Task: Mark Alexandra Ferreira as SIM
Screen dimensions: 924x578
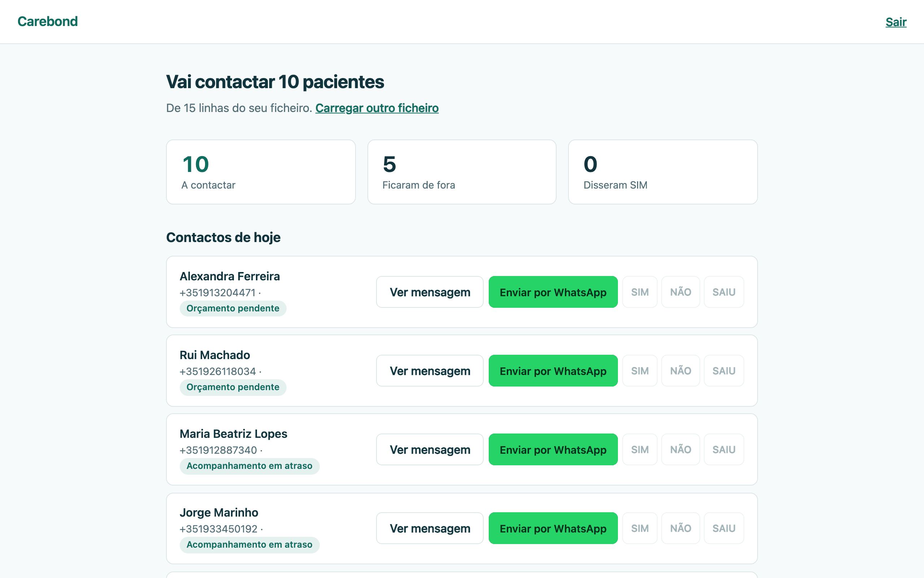Action: pyautogui.click(x=640, y=292)
